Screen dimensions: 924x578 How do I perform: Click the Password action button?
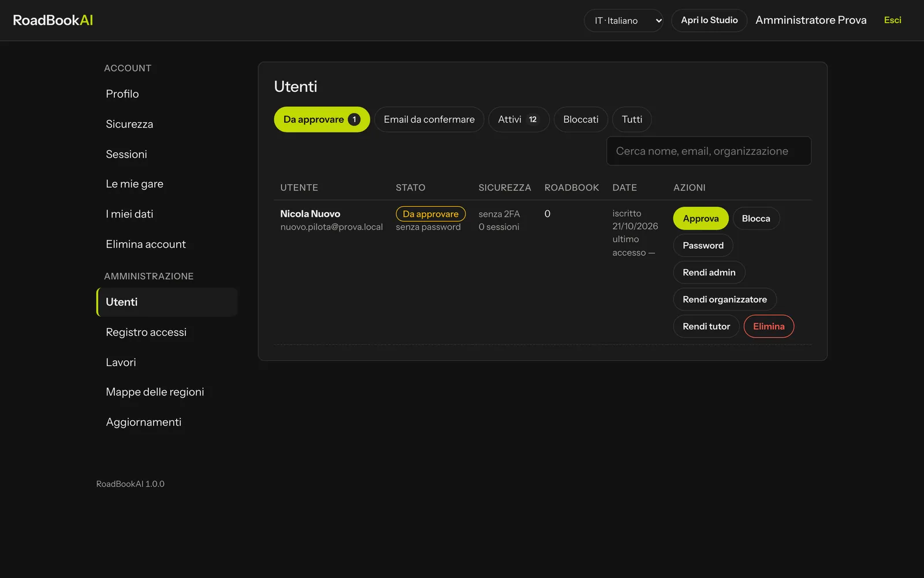click(x=703, y=246)
